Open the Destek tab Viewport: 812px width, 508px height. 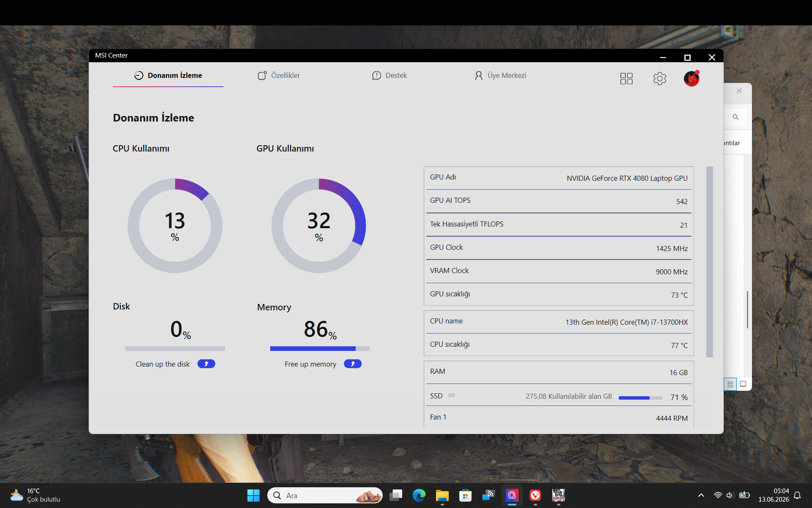coord(389,75)
